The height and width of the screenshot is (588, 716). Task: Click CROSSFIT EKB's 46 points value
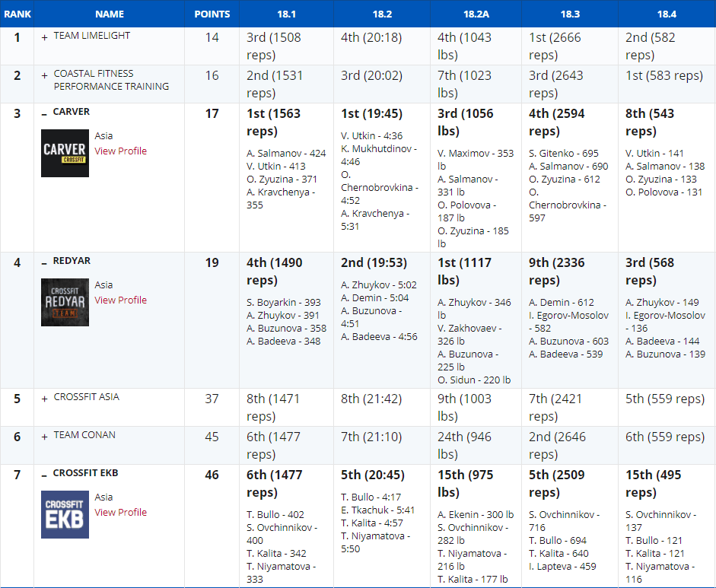pos(212,475)
